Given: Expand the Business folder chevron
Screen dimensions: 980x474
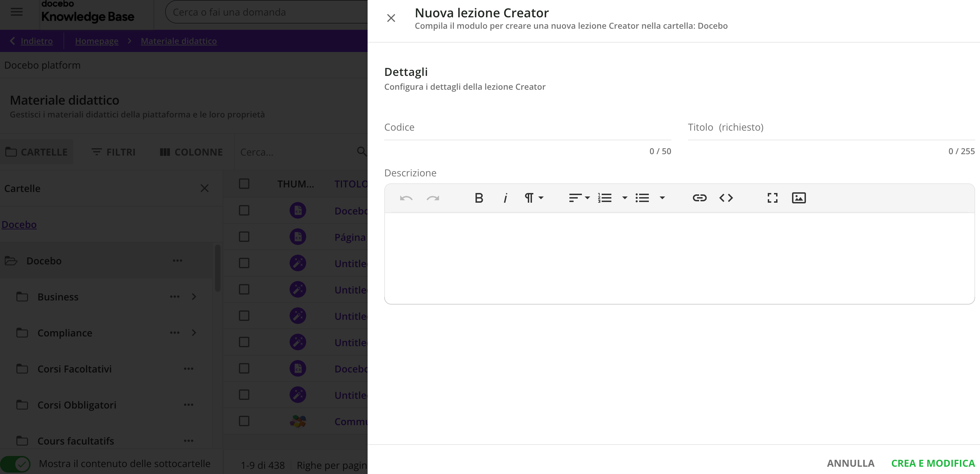Looking at the screenshot, I should tap(194, 297).
